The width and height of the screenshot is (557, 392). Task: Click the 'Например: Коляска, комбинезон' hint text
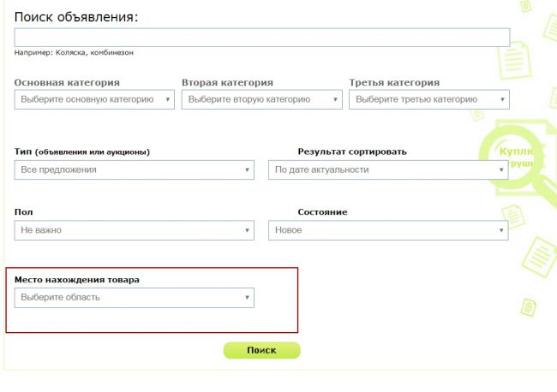[74, 52]
